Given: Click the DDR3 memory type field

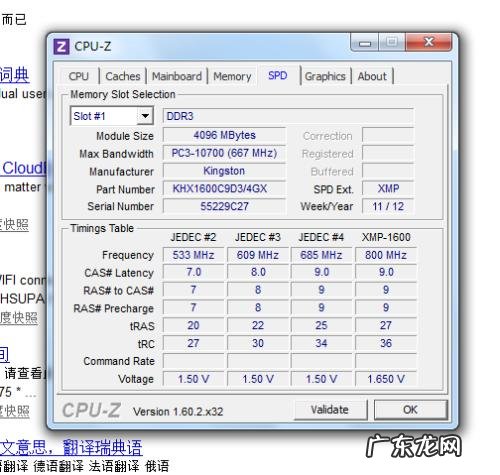Looking at the screenshot, I should (x=288, y=116).
